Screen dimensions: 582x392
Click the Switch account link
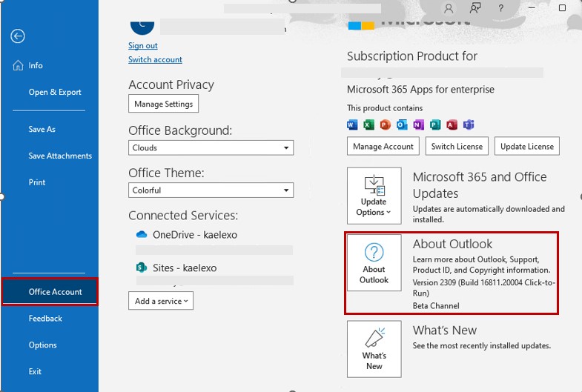(155, 59)
